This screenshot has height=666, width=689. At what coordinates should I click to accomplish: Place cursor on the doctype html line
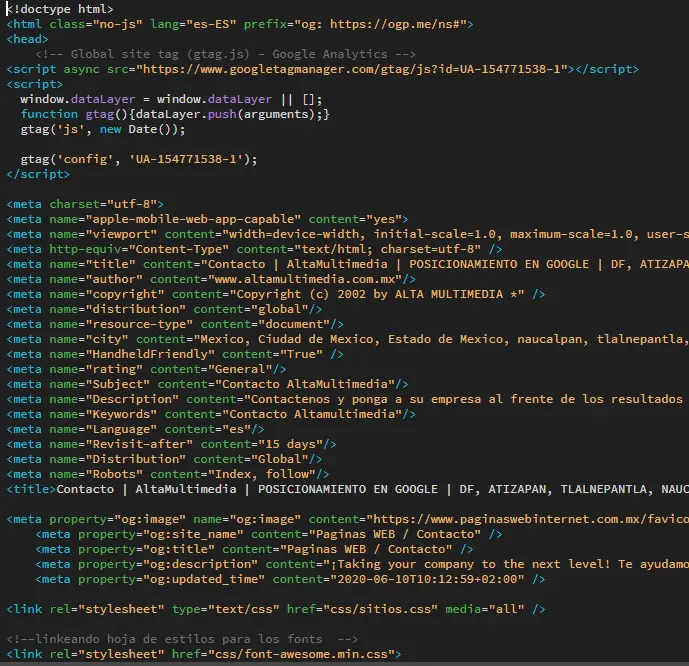click(x=60, y=9)
